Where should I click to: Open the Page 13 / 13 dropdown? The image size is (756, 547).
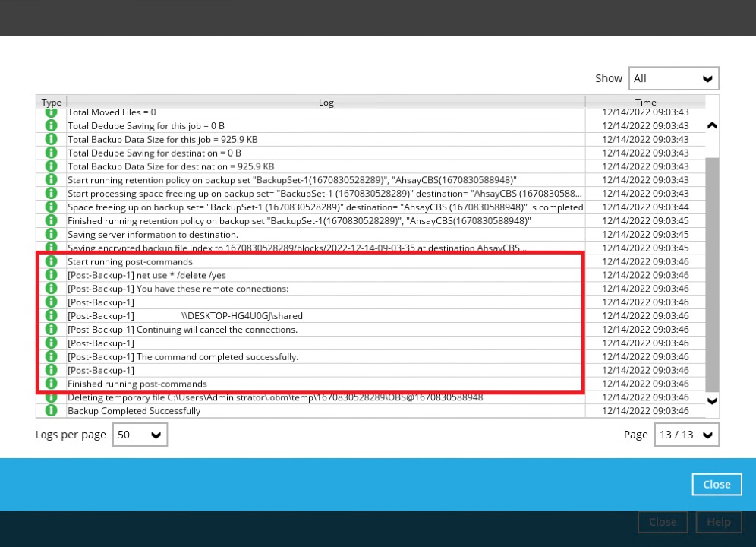[686, 435]
